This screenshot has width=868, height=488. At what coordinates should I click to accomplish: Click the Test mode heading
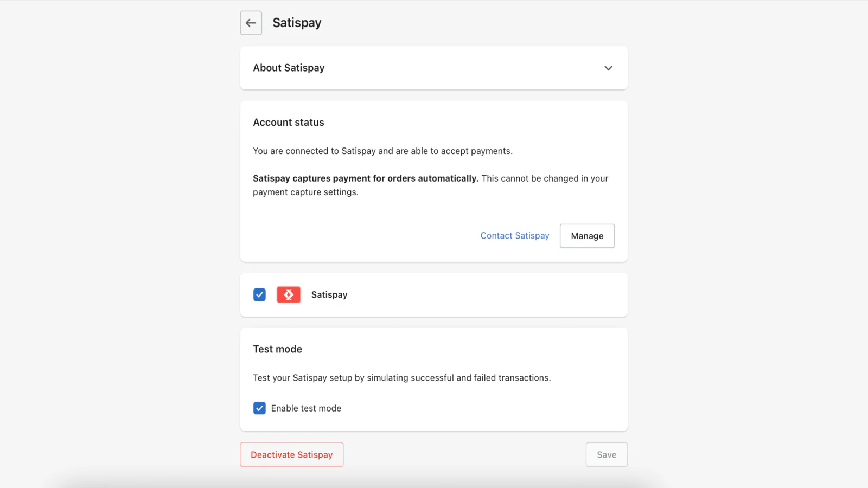pos(277,349)
